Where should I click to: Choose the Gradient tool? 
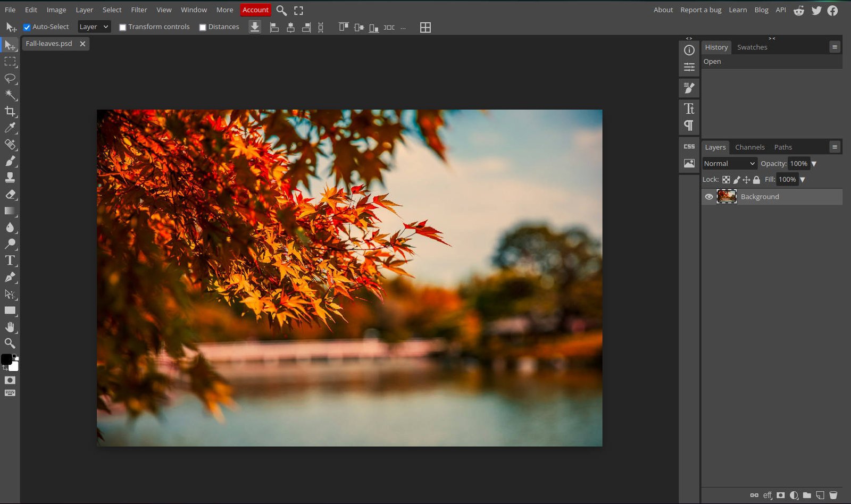click(x=10, y=211)
